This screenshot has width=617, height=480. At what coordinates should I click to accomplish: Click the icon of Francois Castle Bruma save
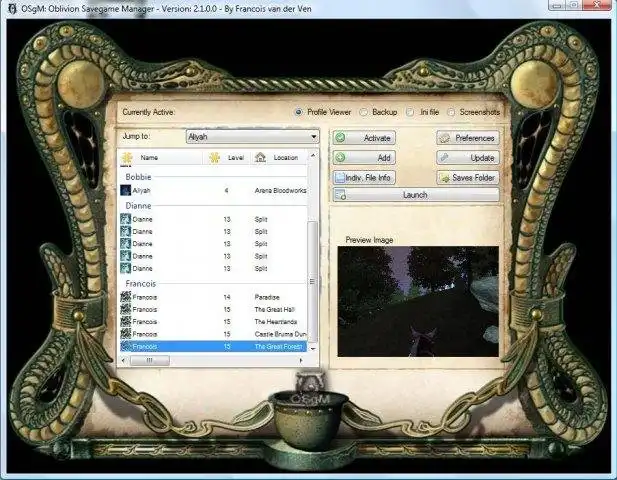(x=126, y=334)
